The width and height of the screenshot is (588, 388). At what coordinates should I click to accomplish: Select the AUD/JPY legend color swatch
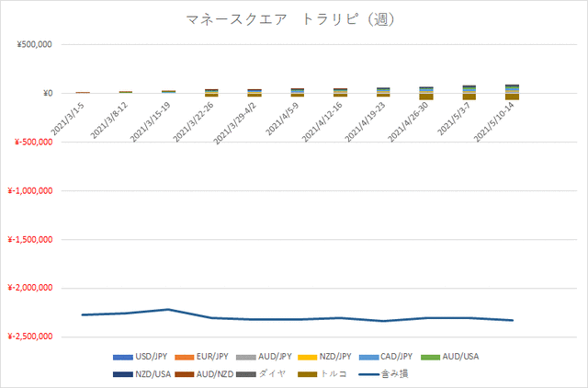[245, 358]
